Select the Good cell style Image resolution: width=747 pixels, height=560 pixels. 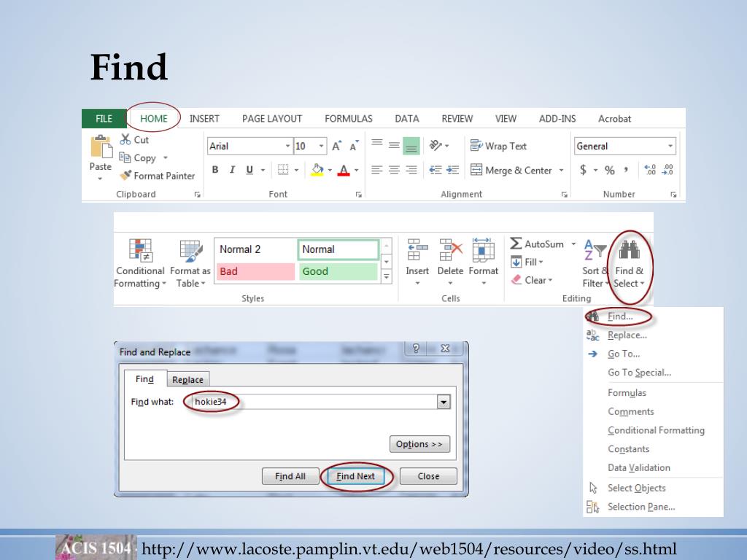[338, 271]
